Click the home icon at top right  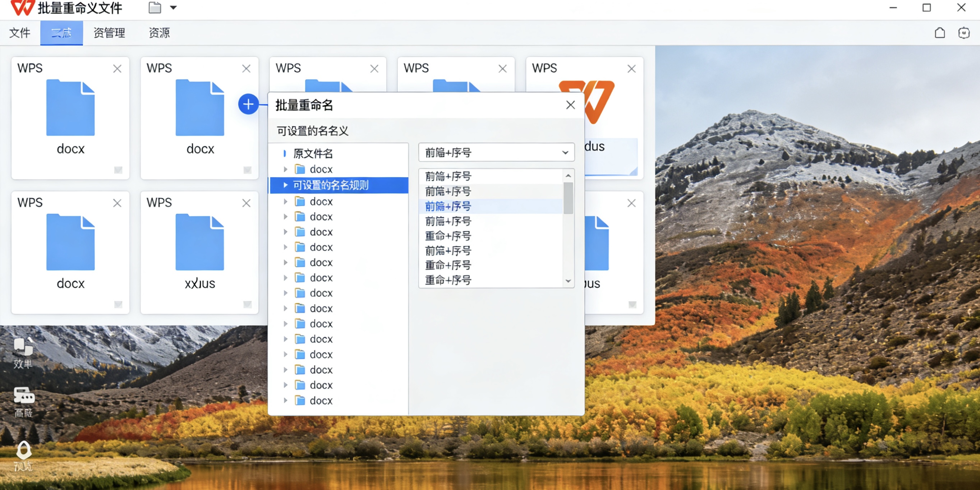click(939, 33)
